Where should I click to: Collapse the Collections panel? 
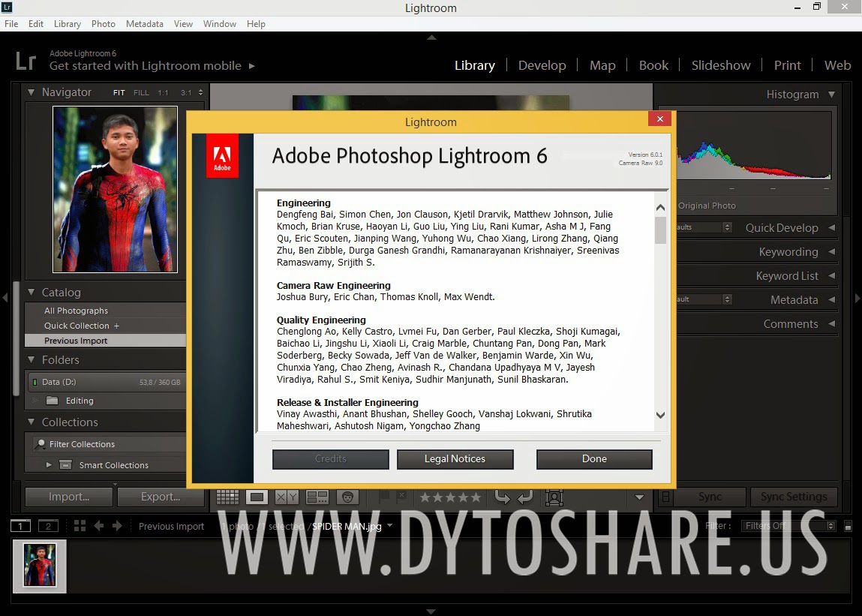coord(32,422)
